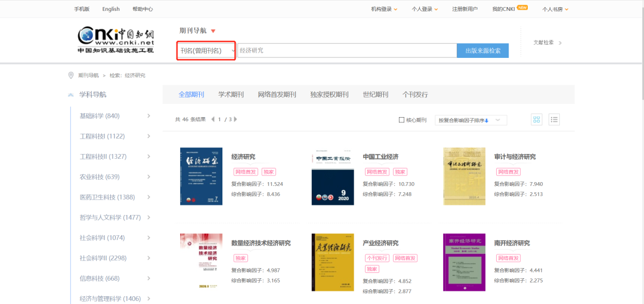Click the 出版来源检索 search button
The image size is (644, 304).
(x=482, y=51)
